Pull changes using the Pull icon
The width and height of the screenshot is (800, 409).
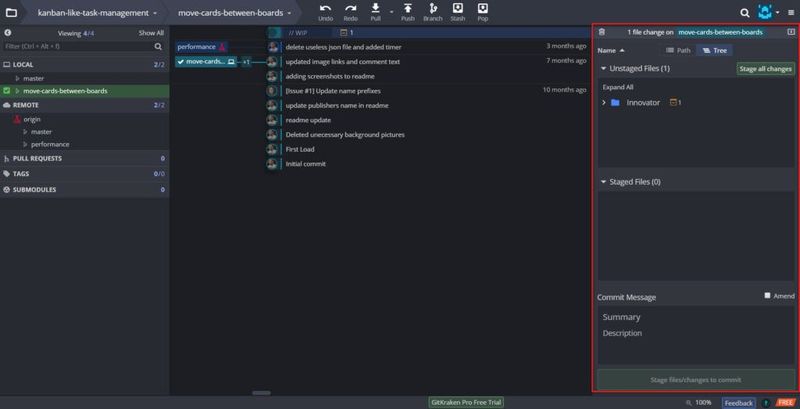pyautogui.click(x=376, y=9)
